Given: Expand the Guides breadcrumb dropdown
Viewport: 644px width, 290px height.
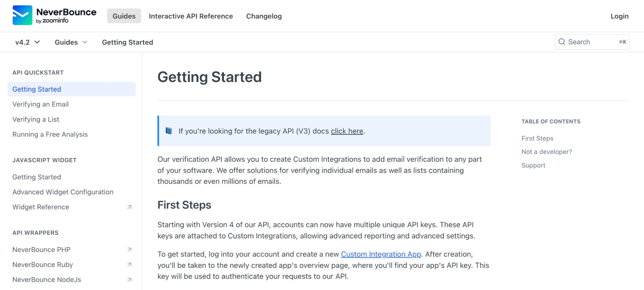Looking at the screenshot, I should coord(71,42).
